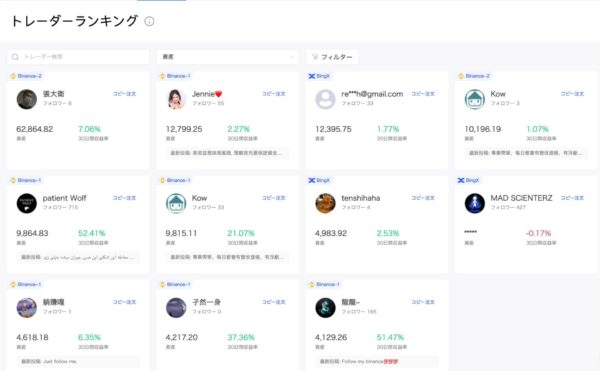The width and height of the screenshot is (600, 371).
Task: Open patient Wolf trader name
Action: (x=64, y=198)
